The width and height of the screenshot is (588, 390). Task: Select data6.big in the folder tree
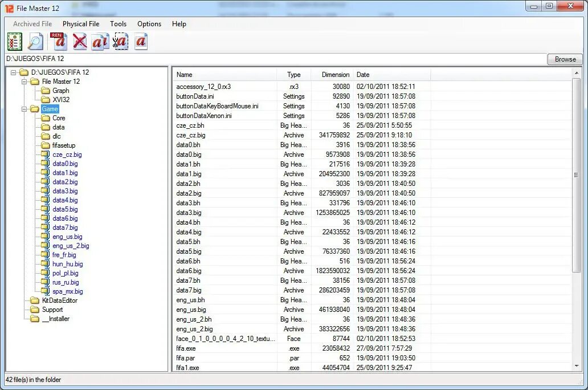(66, 218)
